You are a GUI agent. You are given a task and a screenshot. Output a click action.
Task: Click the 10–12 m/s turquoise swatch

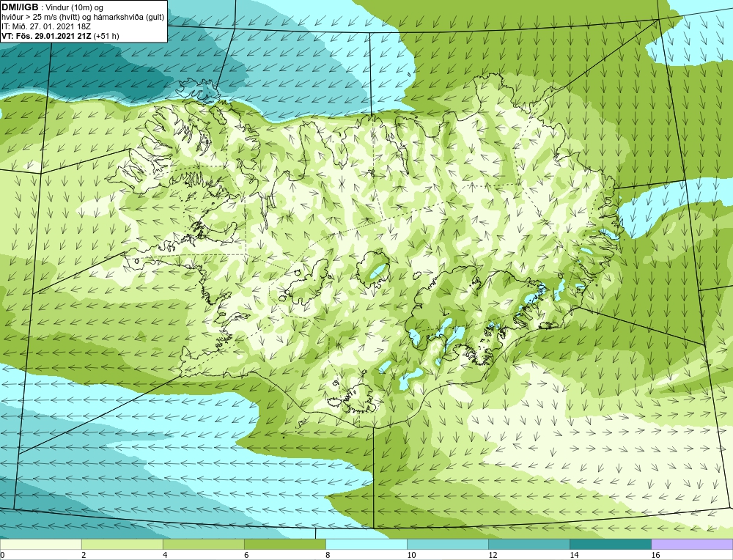(448, 544)
